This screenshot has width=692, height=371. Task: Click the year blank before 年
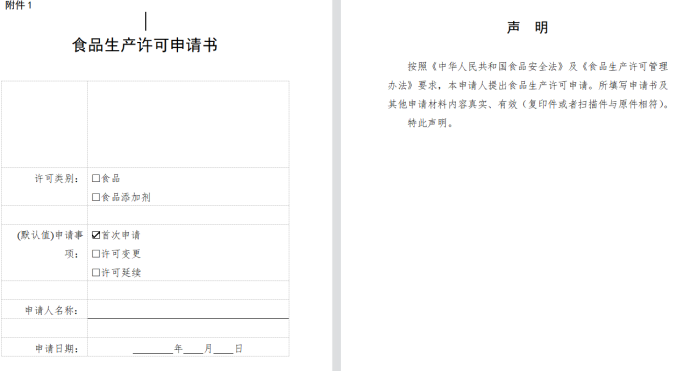tap(153, 349)
